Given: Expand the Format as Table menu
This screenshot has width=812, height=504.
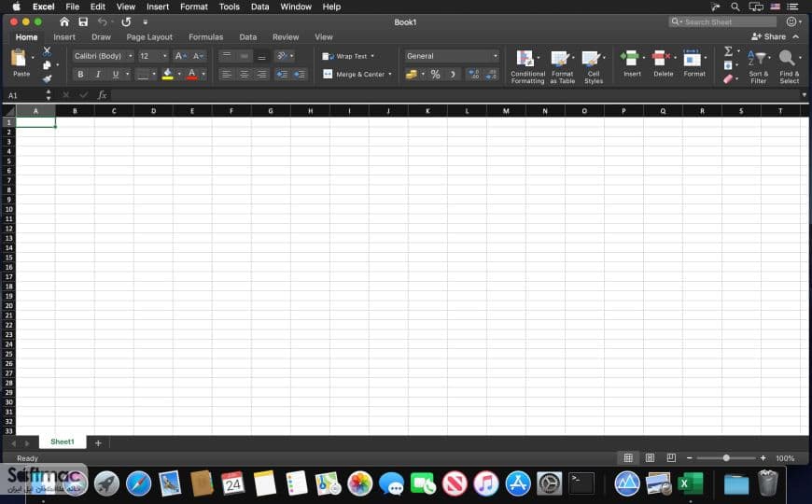Looking at the screenshot, I should pos(563,66).
